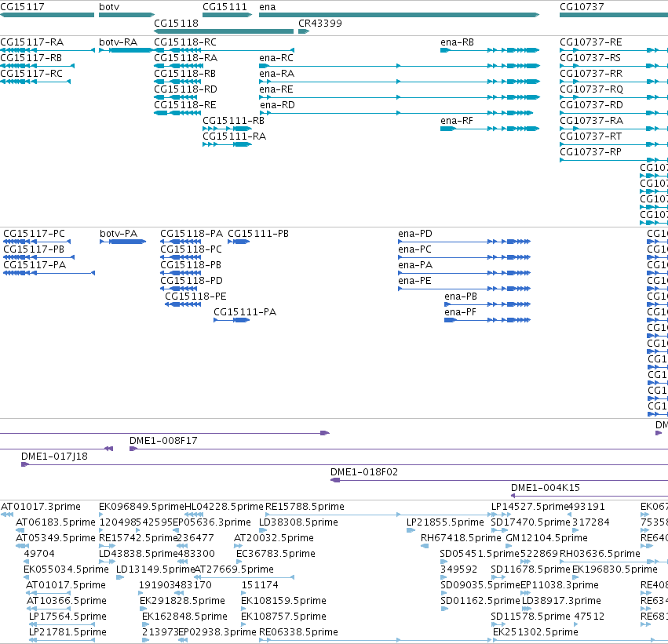
Task: Select EST EK096849.5prime
Action: click(x=101, y=515)
